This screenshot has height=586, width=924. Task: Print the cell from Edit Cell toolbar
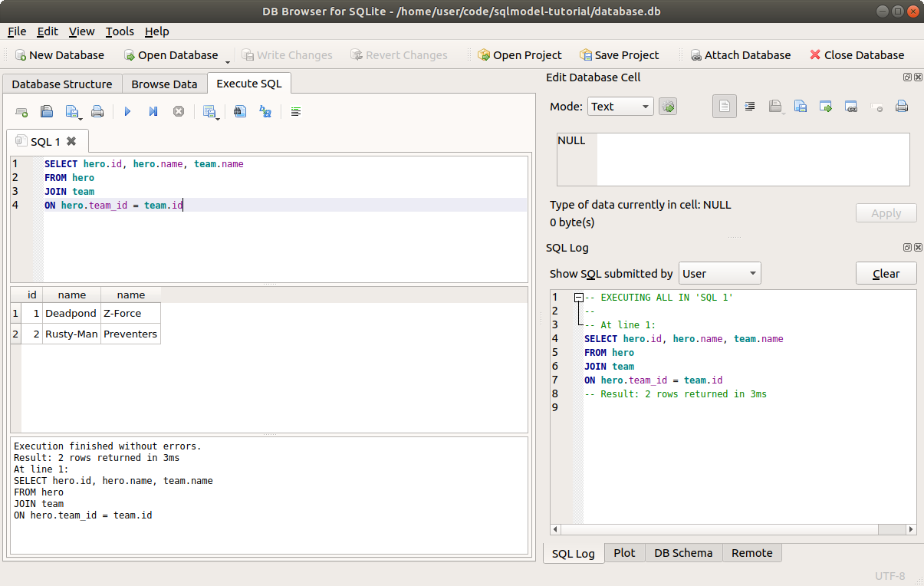tap(902, 107)
